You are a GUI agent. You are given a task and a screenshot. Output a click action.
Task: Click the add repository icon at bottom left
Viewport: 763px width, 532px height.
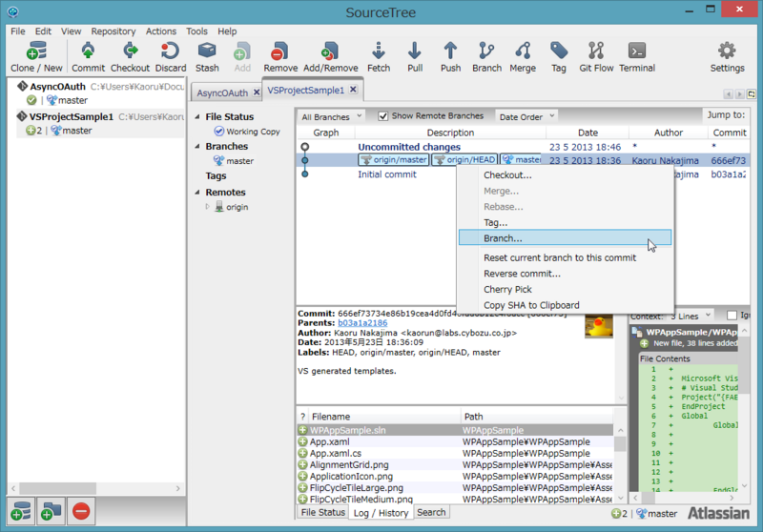tap(21, 512)
